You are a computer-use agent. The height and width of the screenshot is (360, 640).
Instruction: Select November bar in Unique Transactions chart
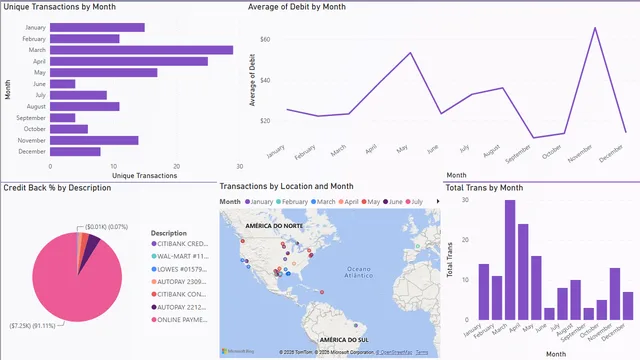click(x=94, y=140)
